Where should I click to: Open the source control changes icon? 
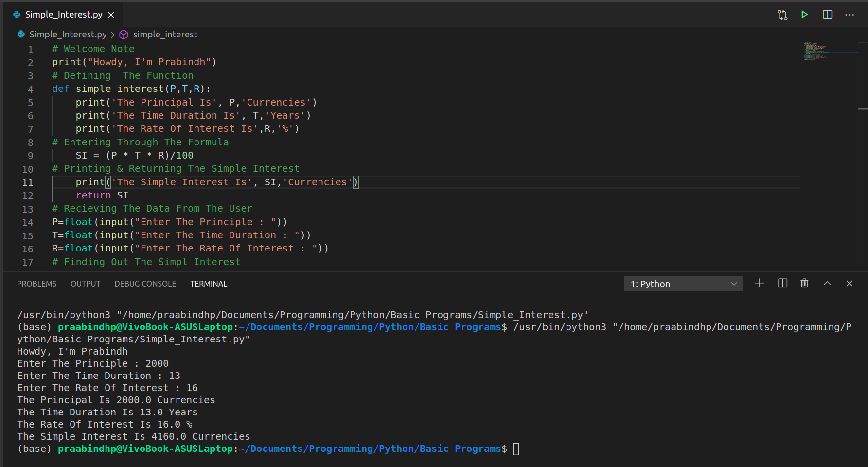pos(782,15)
